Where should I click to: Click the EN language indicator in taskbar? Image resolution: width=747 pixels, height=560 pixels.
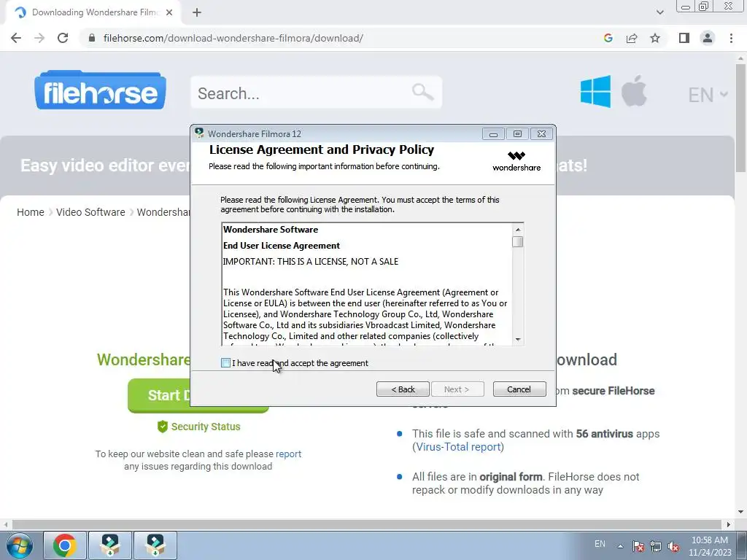point(600,544)
